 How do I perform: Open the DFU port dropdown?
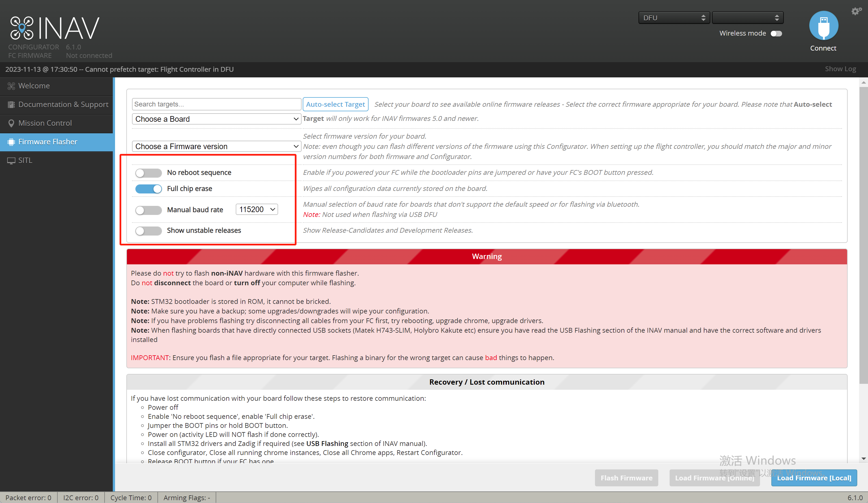(x=674, y=18)
